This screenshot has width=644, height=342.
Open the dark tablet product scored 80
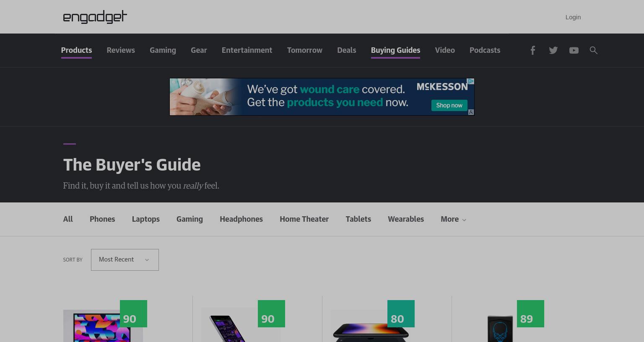(370, 326)
